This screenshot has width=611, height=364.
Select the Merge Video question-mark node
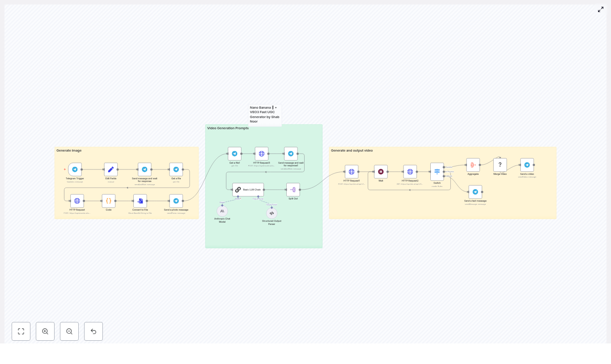point(500,165)
